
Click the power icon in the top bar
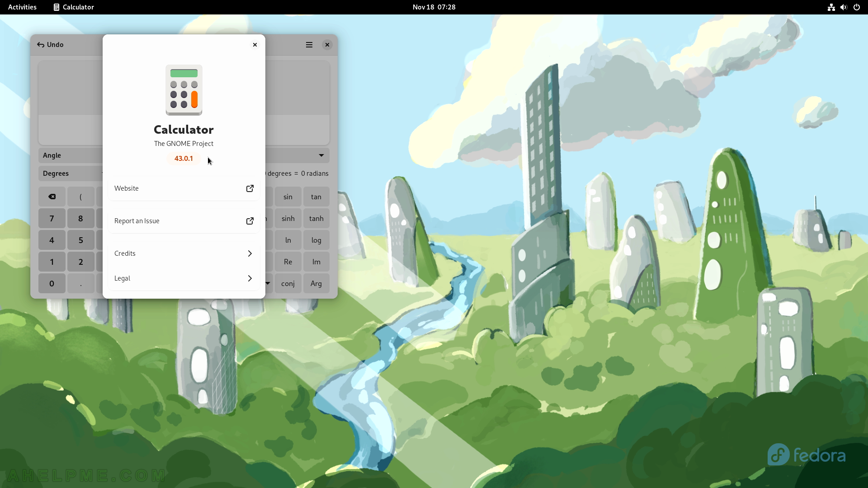click(857, 7)
